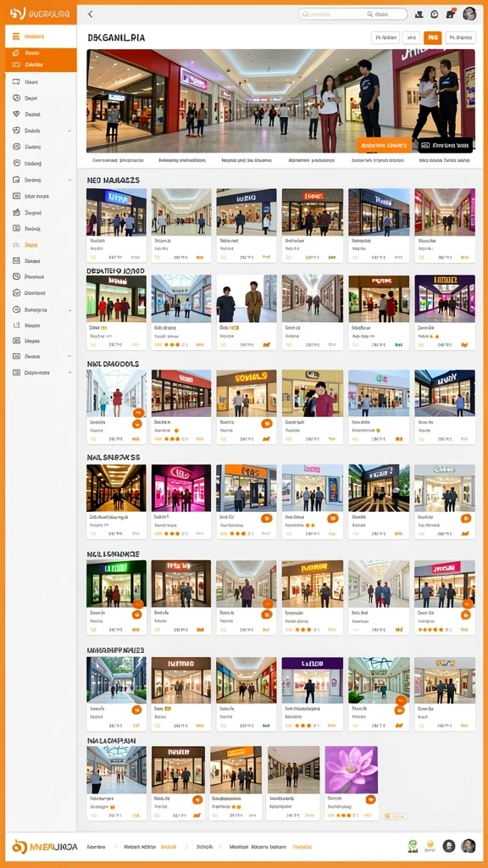Click the dark circular icon in the bottom bar
Viewport: 488px width, 868px height.
pos(449,846)
